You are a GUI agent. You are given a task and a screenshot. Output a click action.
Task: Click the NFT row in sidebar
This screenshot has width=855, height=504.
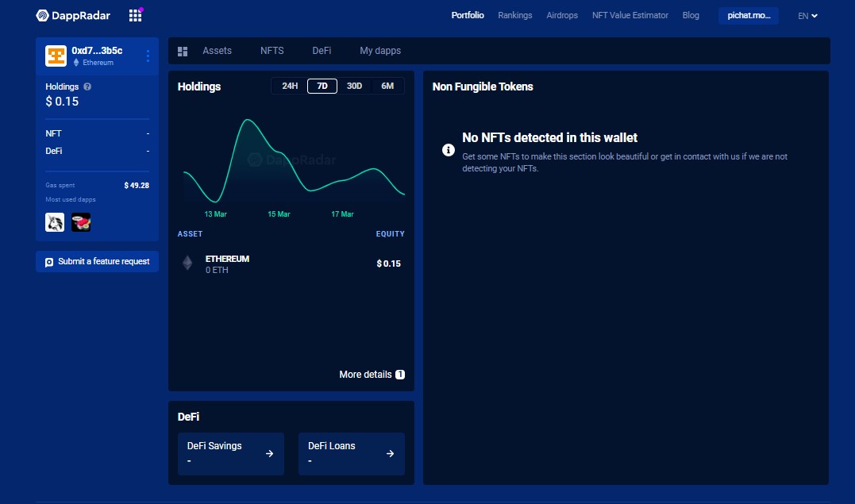point(97,133)
